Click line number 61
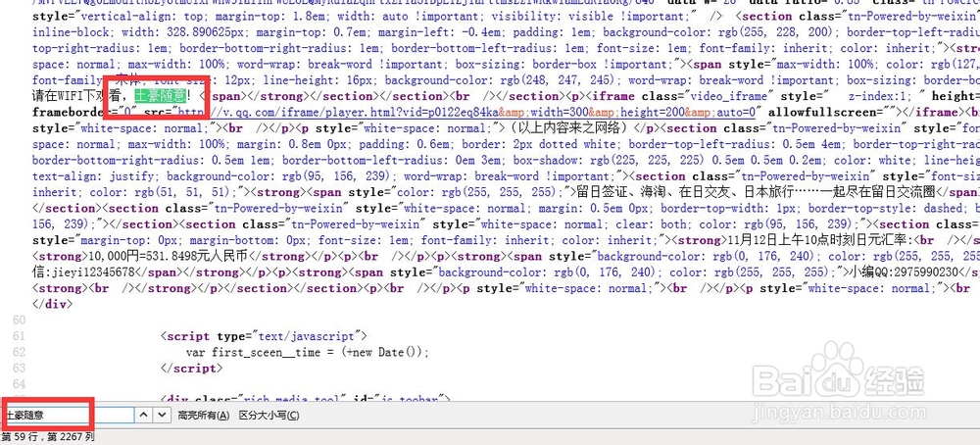The height and width of the screenshot is (445, 980). [19, 336]
